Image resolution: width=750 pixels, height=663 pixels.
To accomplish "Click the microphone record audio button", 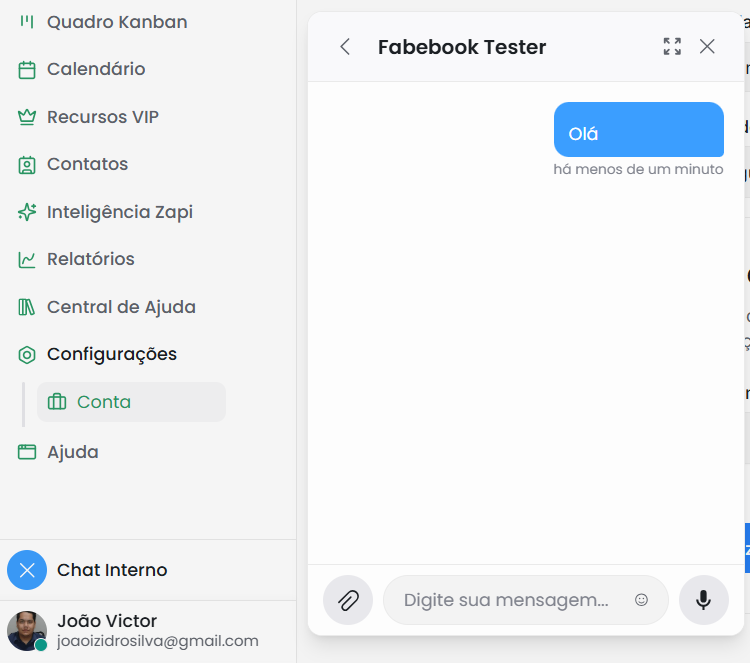I will click(704, 600).
